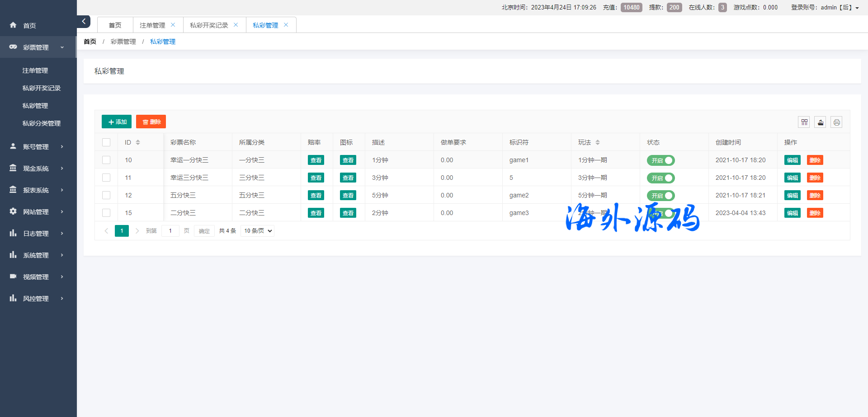Click the ID column sort arrows
This screenshot has width=868, height=417.
pyautogui.click(x=138, y=142)
